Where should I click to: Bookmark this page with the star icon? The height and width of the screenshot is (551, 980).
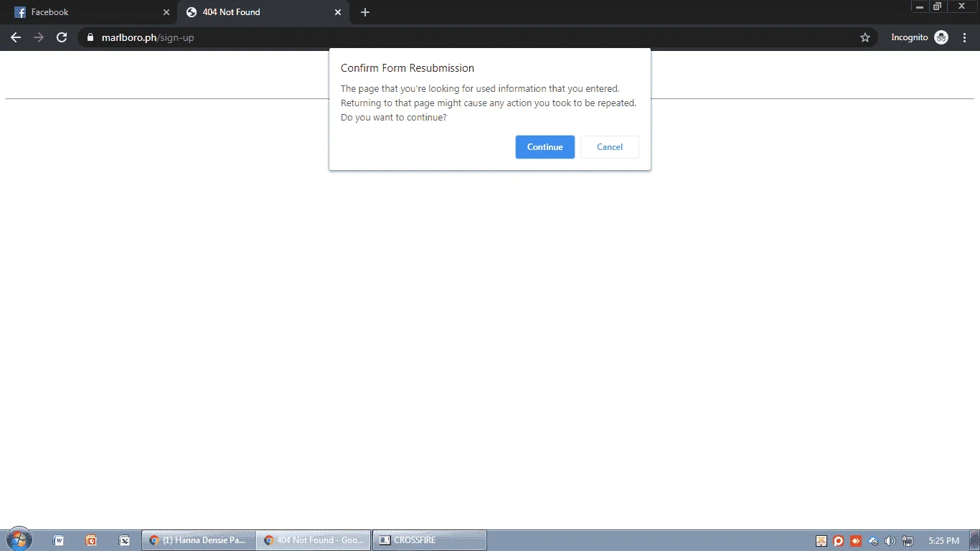pyautogui.click(x=865, y=37)
